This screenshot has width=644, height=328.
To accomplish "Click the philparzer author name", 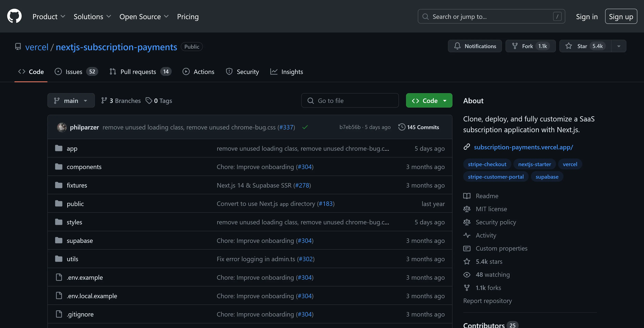I will pos(84,127).
